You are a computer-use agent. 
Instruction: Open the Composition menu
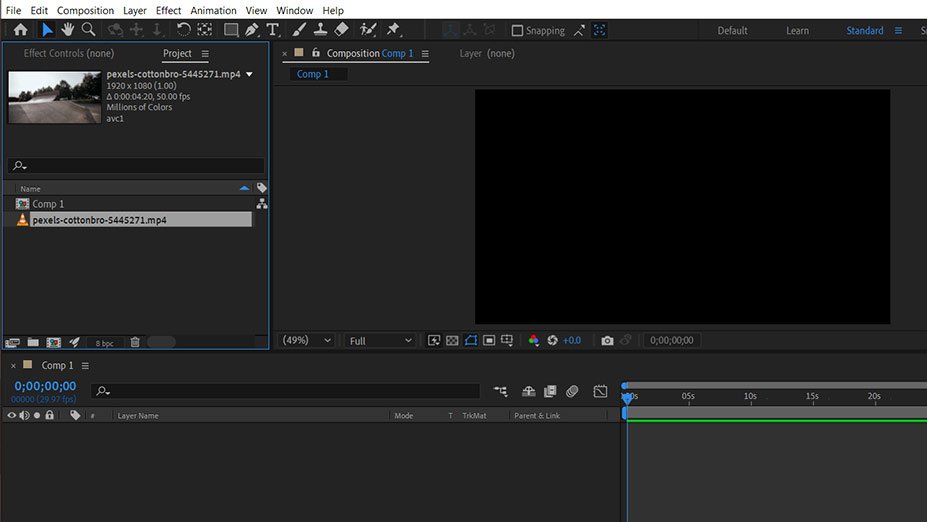tap(85, 10)
